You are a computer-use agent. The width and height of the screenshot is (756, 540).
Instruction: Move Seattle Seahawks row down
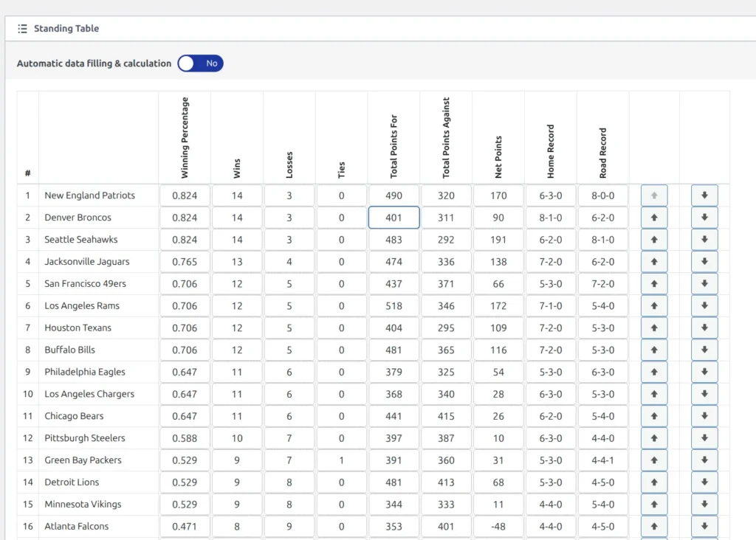coord(704,240)
